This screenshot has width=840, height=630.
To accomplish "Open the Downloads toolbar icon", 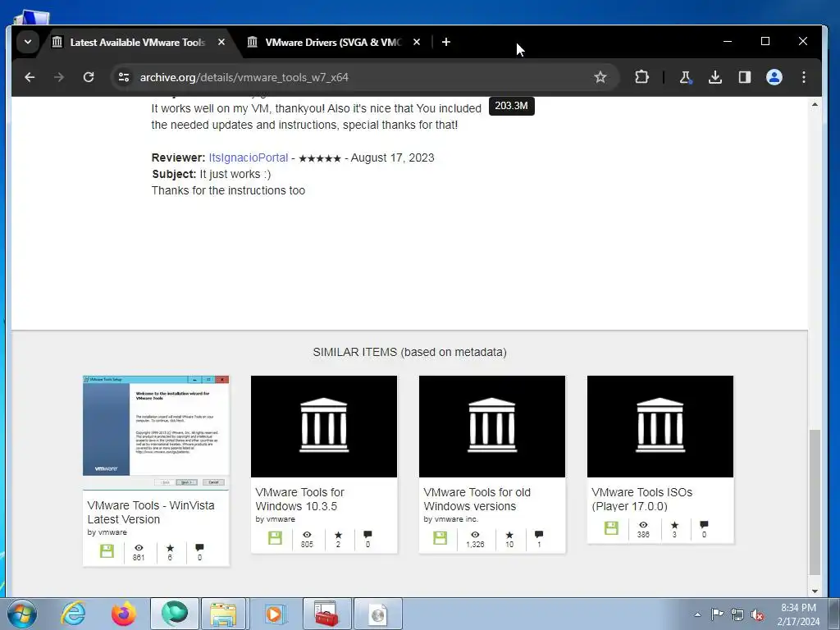I will (715, 77).
